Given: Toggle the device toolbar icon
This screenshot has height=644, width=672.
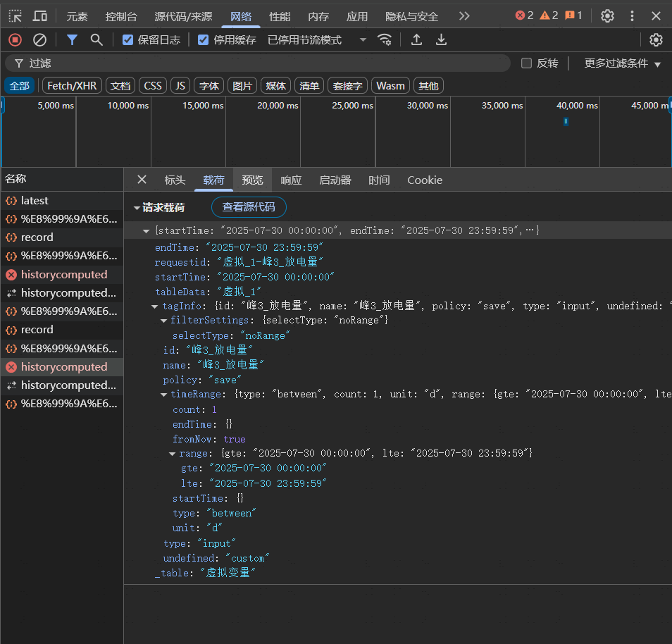Looking at the screenshot, I should (x=40, y=16).
